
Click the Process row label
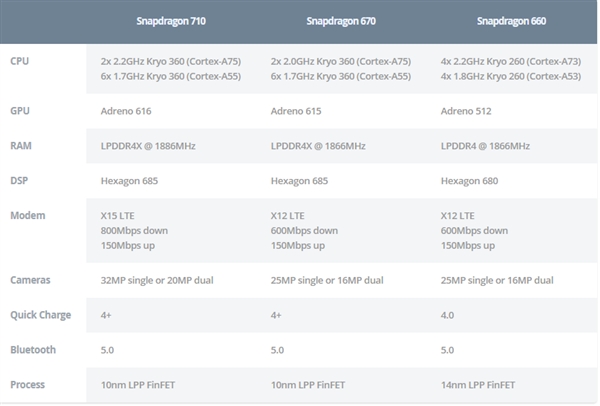(28, 384)
